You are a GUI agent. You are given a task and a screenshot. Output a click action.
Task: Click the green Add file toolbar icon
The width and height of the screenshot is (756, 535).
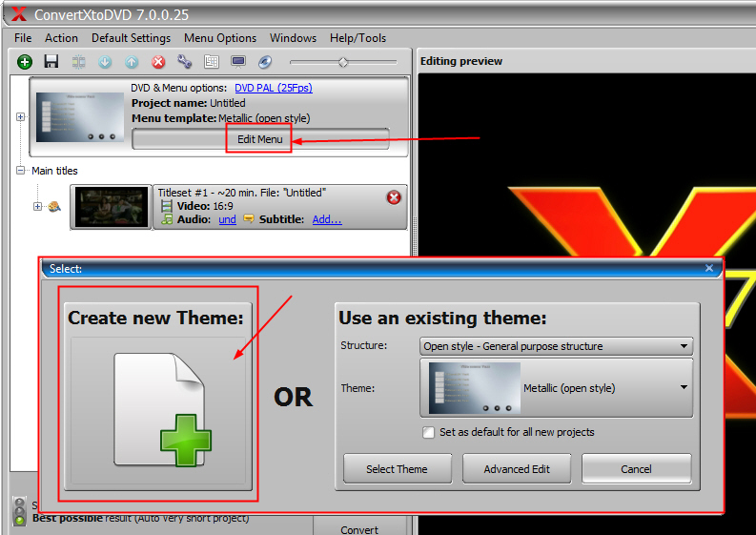[x=25, y=62]
